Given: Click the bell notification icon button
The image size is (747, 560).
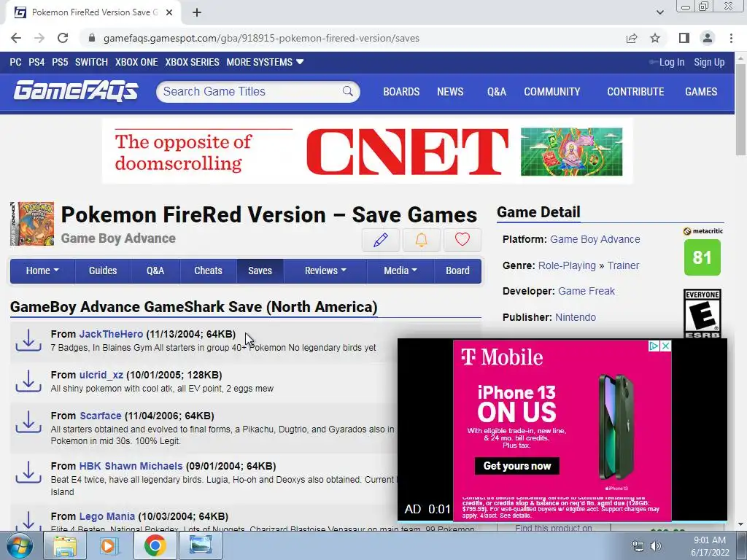Looking at the screenshot, I should [x=421, y=239].
